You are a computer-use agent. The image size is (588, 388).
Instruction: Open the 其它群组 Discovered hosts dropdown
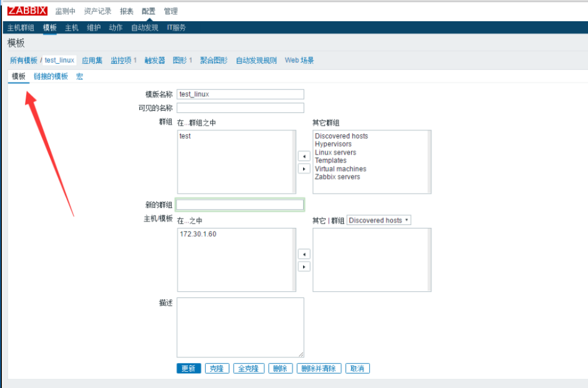point(379,220)
